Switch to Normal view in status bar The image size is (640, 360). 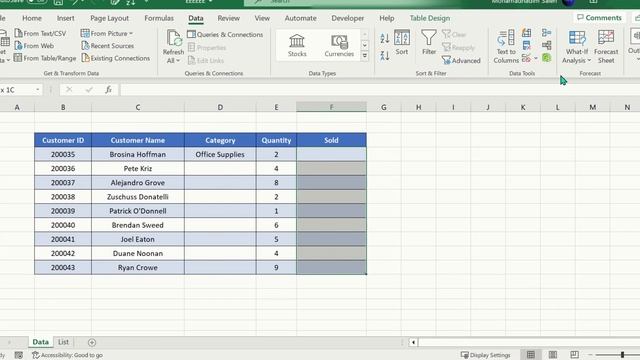pos(531,354)
